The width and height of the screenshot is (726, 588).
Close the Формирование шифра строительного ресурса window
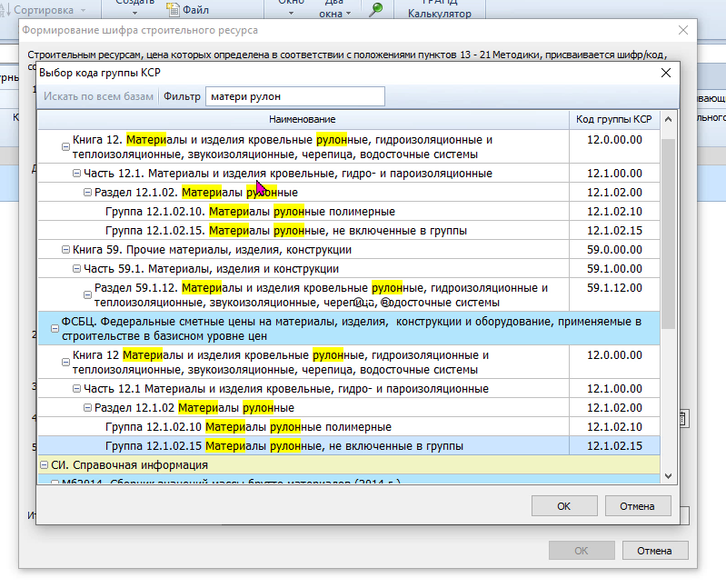tap(683, 30)
